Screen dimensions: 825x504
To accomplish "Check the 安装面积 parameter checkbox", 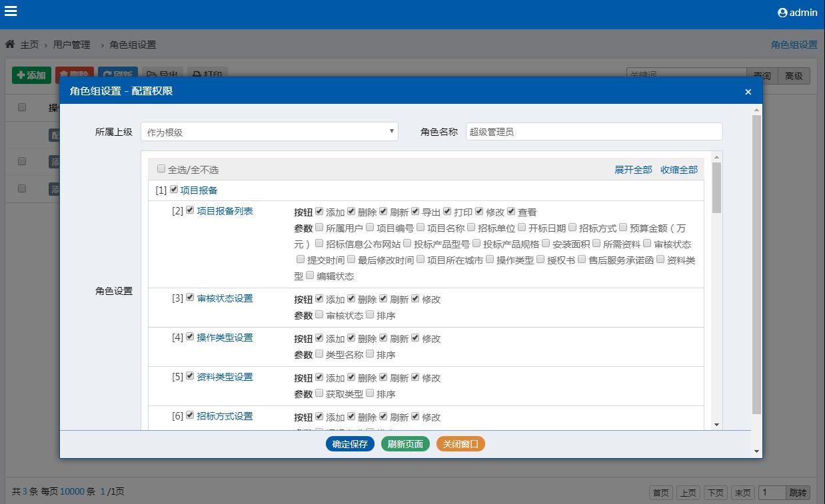I will (546, 244).
